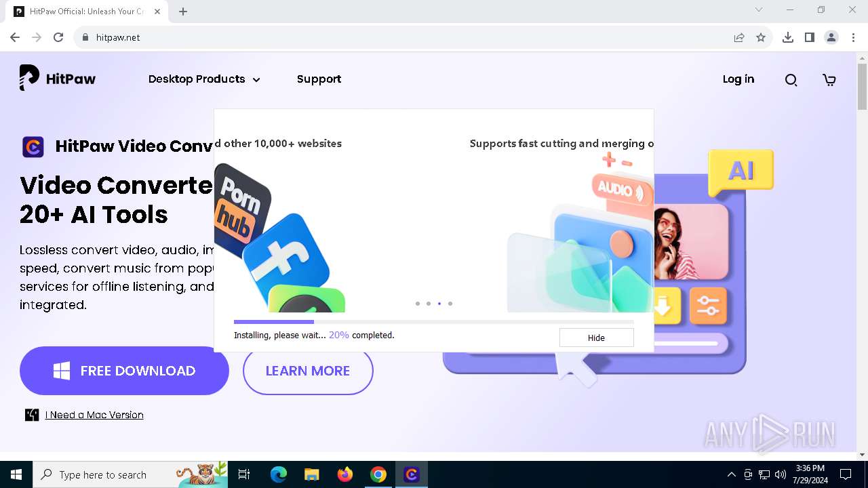Image resolution: width=868 pixels, height=488 pixels.
Task: Click Log in link
Action: pyautogui.click(x=738, y=79)
